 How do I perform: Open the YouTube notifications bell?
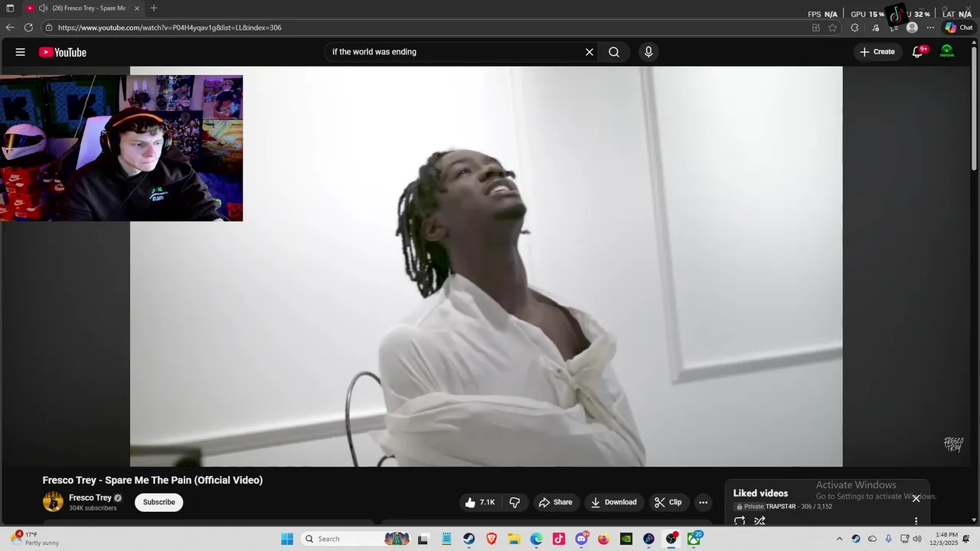point(917,52)
